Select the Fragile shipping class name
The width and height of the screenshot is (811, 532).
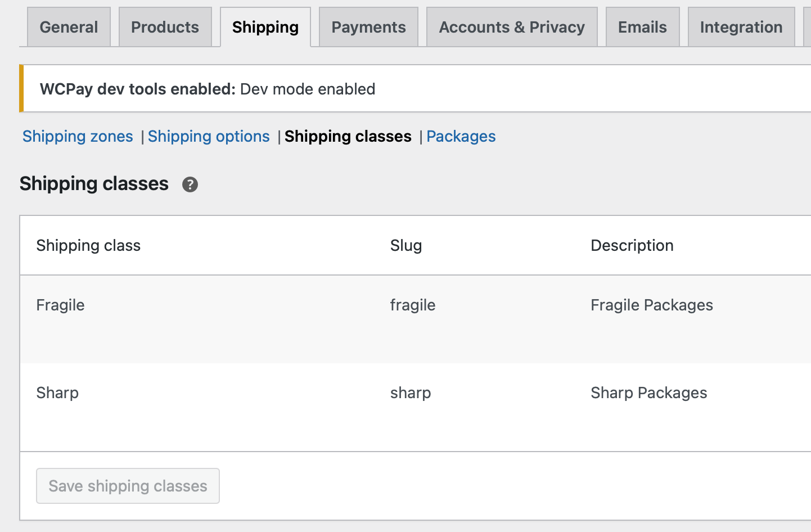point(60,305)
